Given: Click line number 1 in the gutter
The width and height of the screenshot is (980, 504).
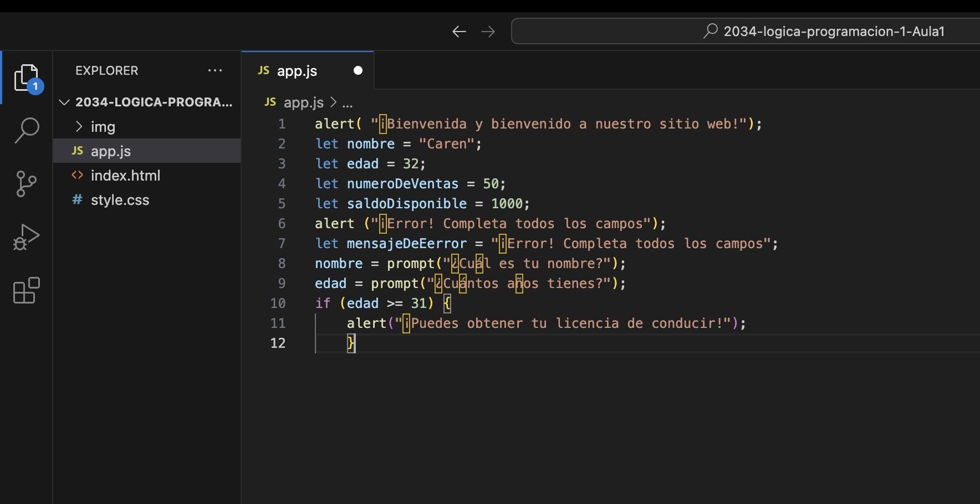Looking at the screenshot, I should tap(282, 124).
